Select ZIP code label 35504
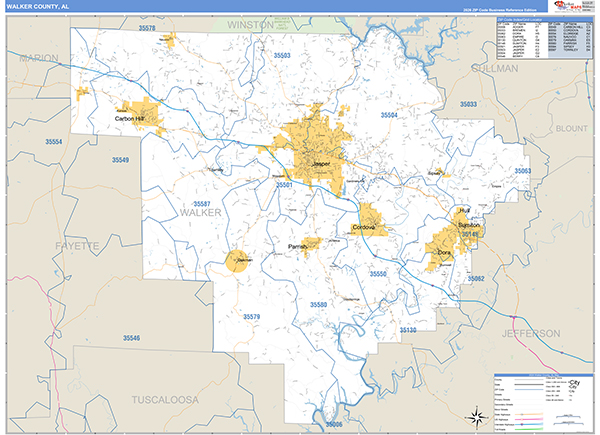Image resolution: width=600 pixels, height=435 pixels. pyautogui.click(x=389, y=116)
